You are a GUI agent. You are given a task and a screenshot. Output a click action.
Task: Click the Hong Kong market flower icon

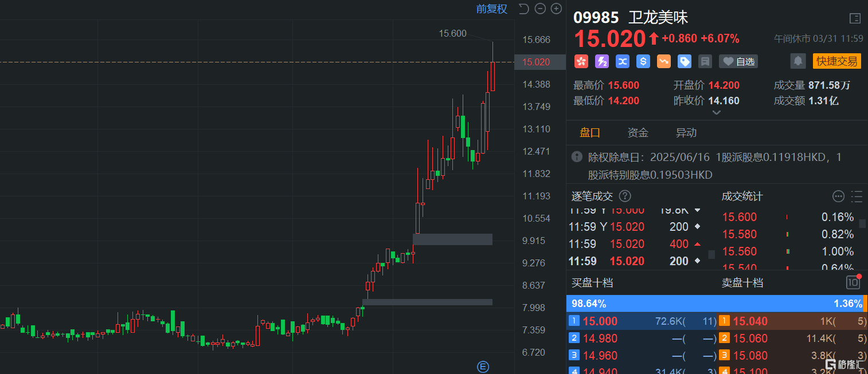(x=581, y=61)
